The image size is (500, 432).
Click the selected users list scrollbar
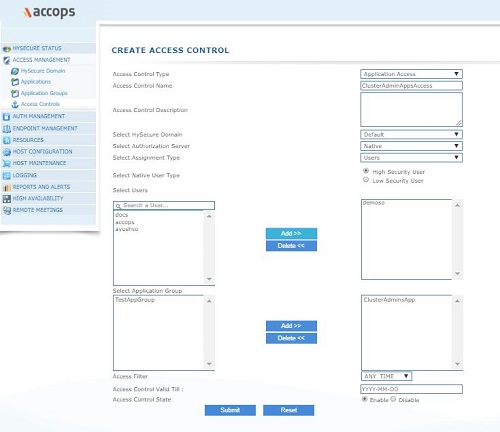point(457,239)
